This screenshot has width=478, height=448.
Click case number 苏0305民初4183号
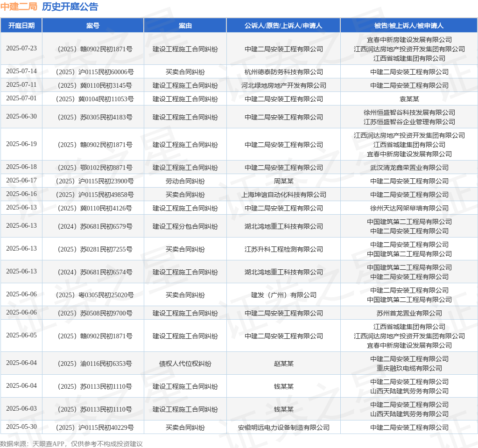95,117
